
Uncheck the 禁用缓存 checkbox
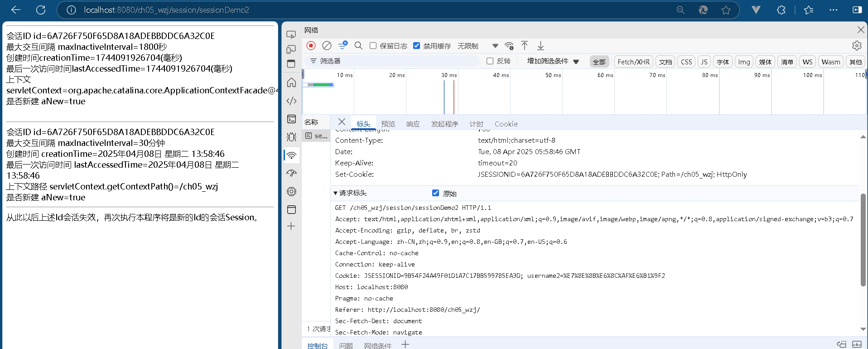[417, 46]
